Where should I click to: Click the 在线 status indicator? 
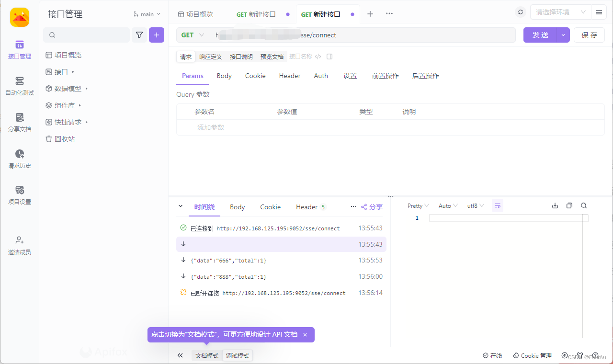coord(492,356)
